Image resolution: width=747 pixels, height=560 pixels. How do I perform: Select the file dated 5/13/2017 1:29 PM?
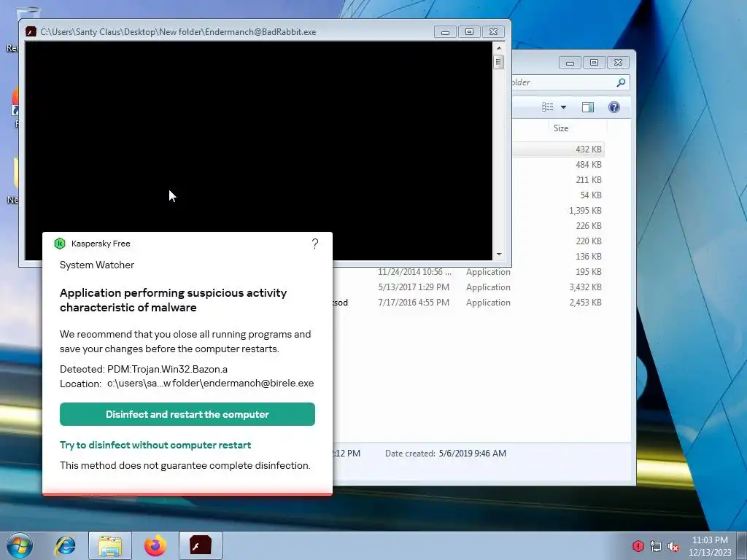[469, 287]
